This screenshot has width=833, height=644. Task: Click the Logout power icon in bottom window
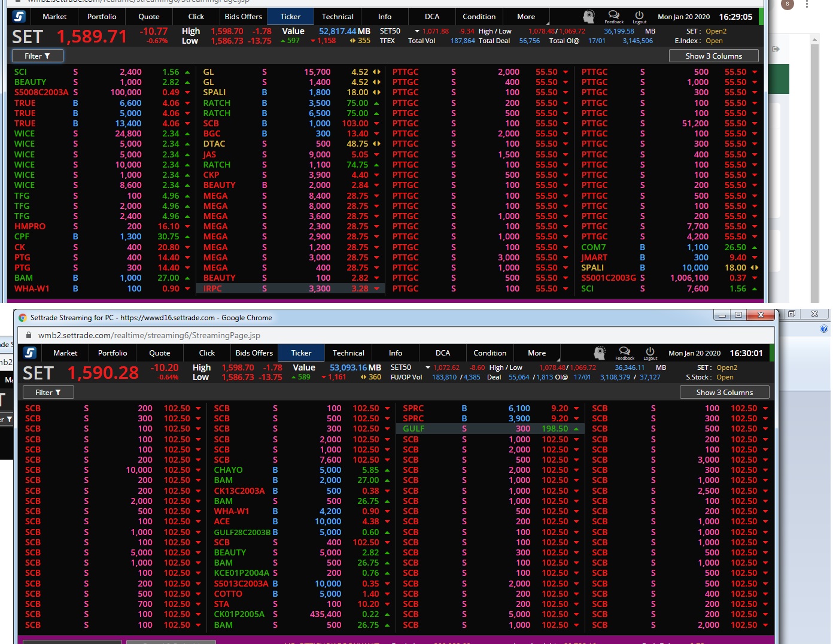pos(650,353)
